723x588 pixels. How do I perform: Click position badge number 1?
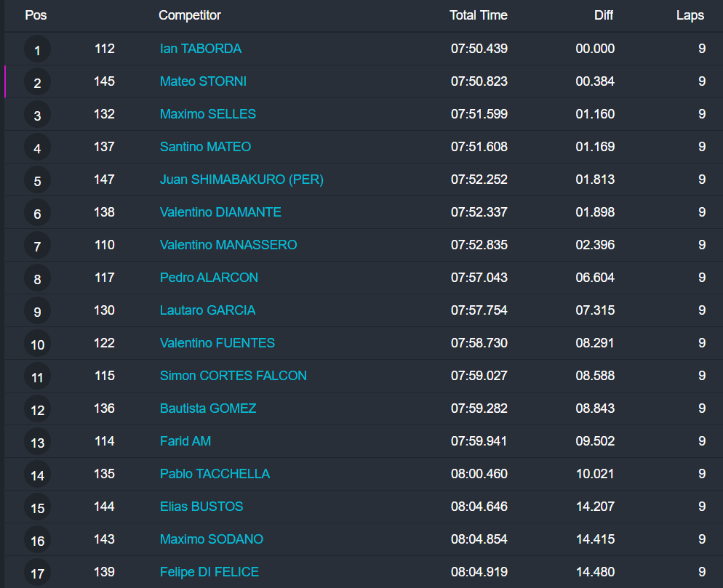[37, 50]
